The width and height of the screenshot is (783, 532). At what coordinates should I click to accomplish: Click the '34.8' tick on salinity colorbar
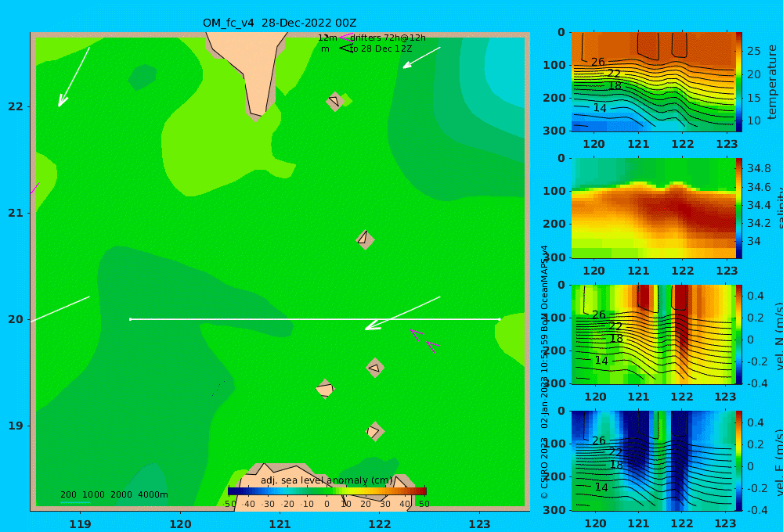pos(759,168)
